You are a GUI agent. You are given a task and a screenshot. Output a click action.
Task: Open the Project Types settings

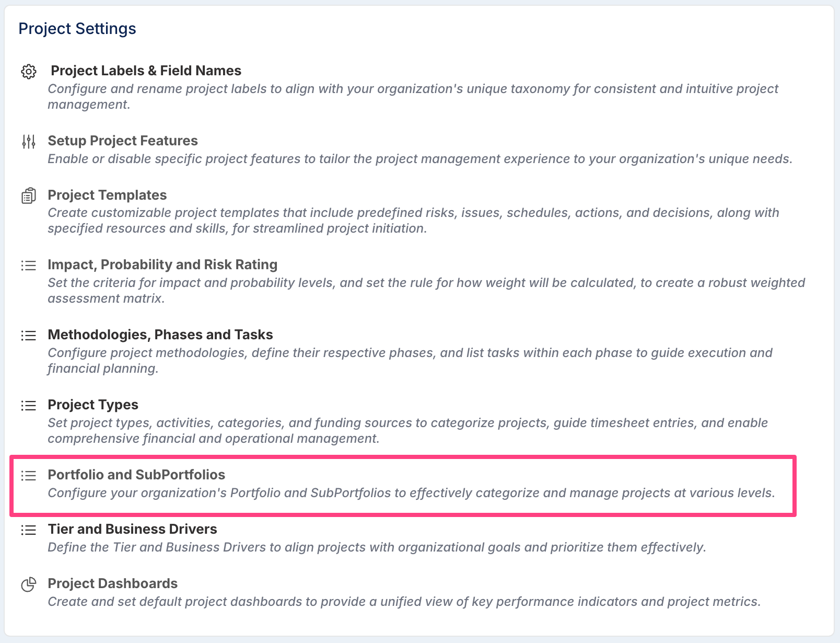(93, 405)
